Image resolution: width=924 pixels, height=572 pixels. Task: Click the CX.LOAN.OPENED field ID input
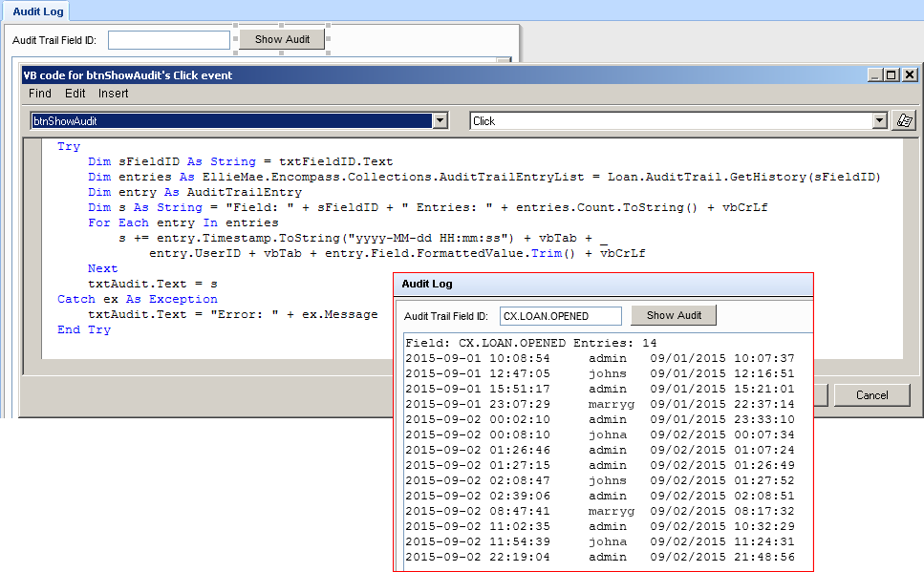(x=560, y=316)
